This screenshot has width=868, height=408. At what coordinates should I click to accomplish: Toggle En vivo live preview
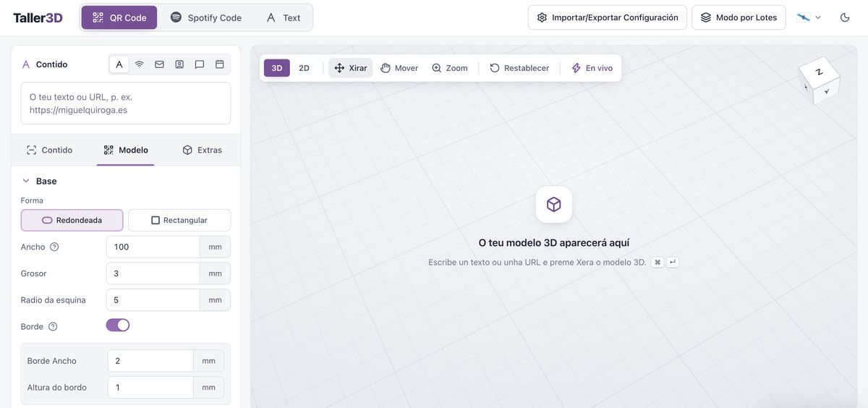pyautogui.click(x=592, y=68)
